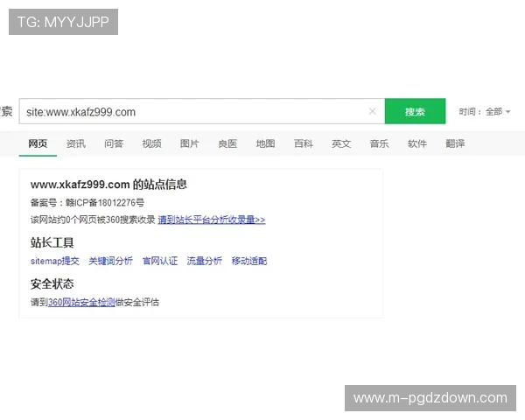Select the 网页 tab
This screenshot has width=525, height=420.
point(38,143)
